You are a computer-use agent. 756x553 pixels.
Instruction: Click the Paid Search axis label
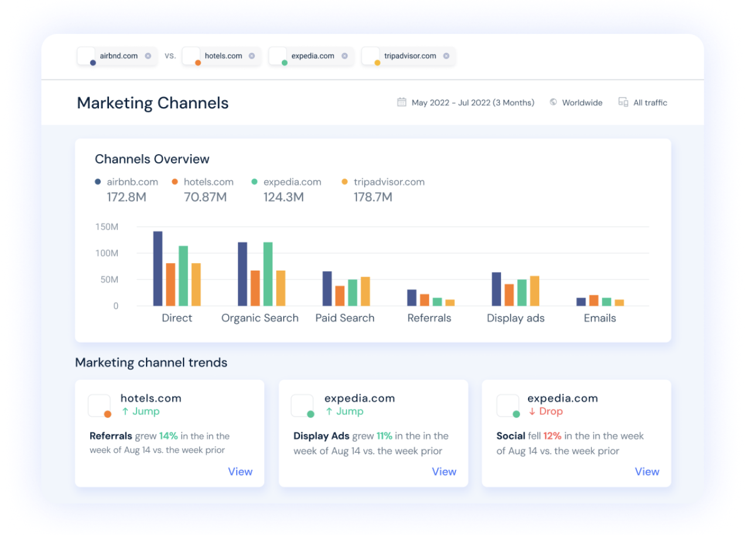pyautogui.click(x=345, y=318)
